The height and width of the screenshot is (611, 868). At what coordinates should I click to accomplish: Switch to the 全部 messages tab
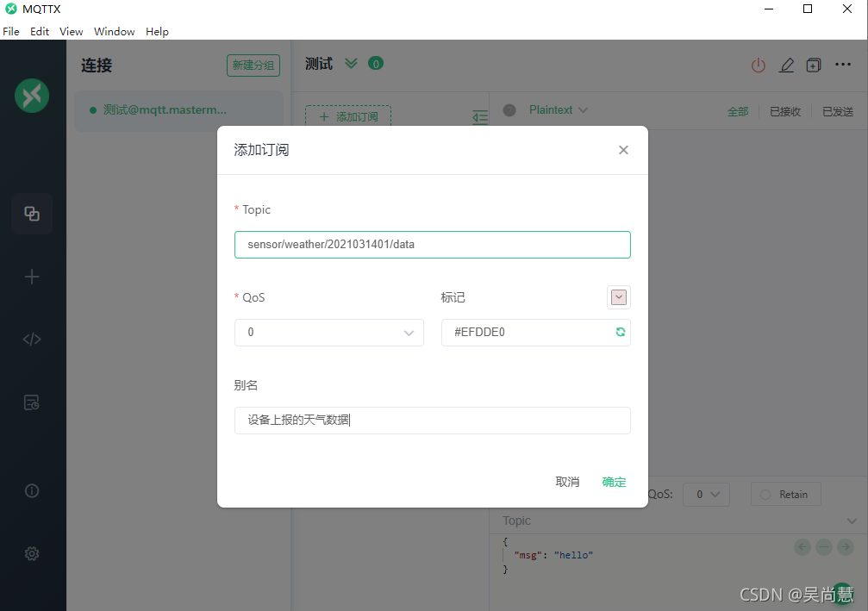tap(738, 111)
